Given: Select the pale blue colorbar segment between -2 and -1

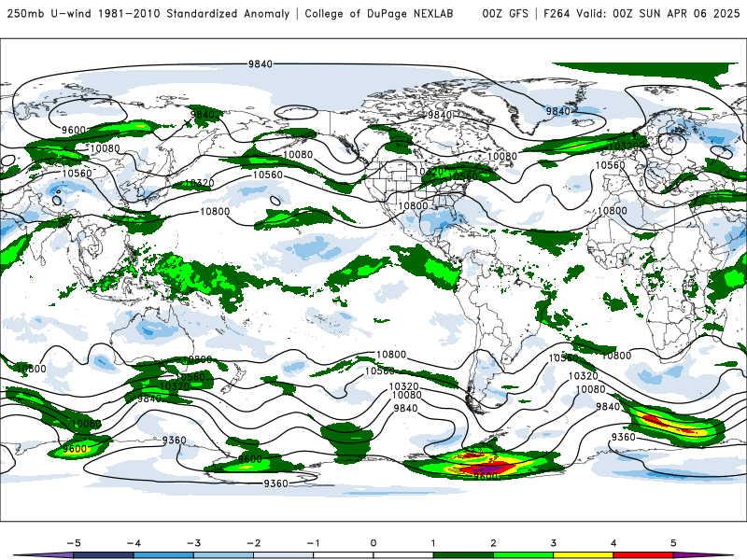Looking at the screenshot, I should point(284,555).
